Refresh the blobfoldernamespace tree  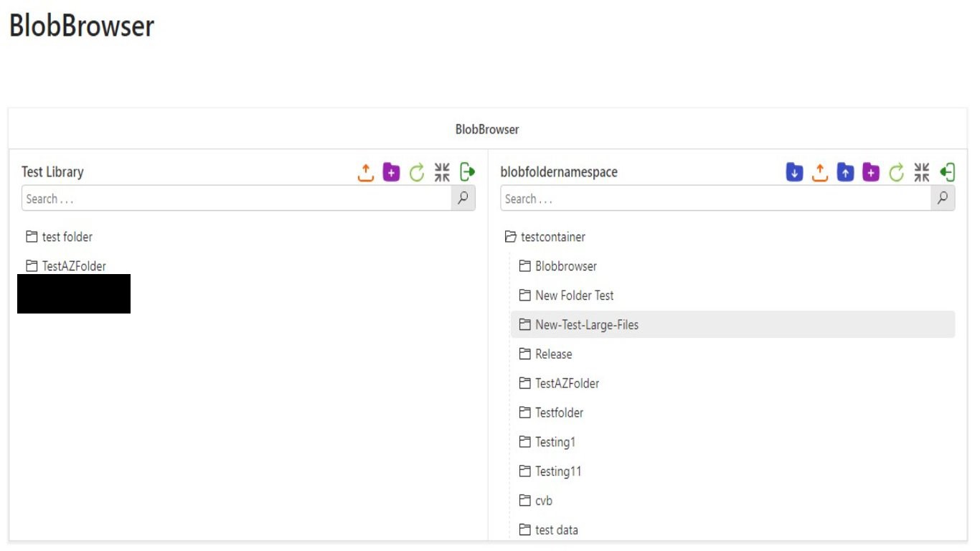[x=897, y=172]
